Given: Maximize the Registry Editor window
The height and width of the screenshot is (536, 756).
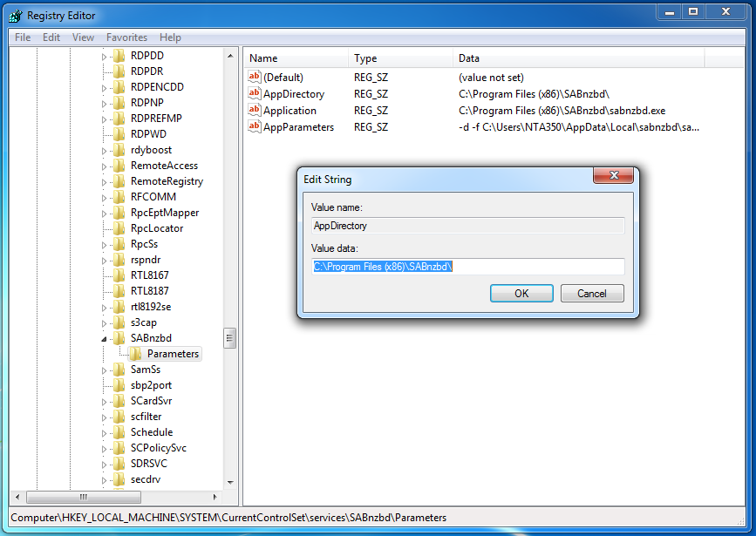Looking at the screenshot, I should pyautogui.click(x=693, y=11).
